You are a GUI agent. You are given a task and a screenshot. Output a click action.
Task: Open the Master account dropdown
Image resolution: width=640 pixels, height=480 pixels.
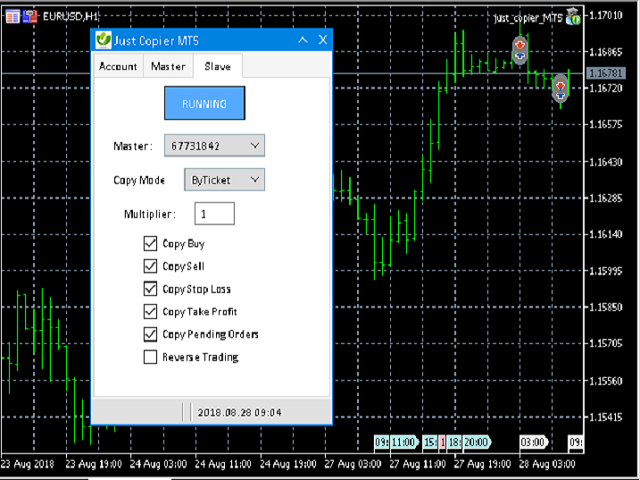coord(214,146)
